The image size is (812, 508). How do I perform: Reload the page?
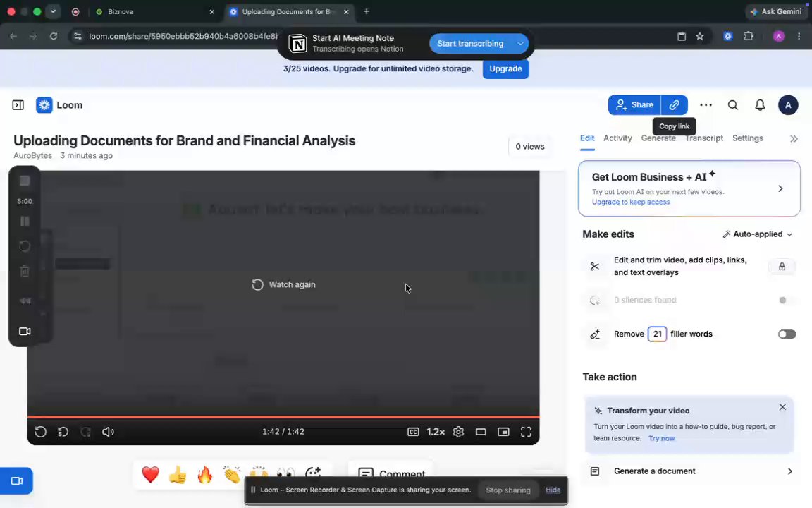[54, 36]
